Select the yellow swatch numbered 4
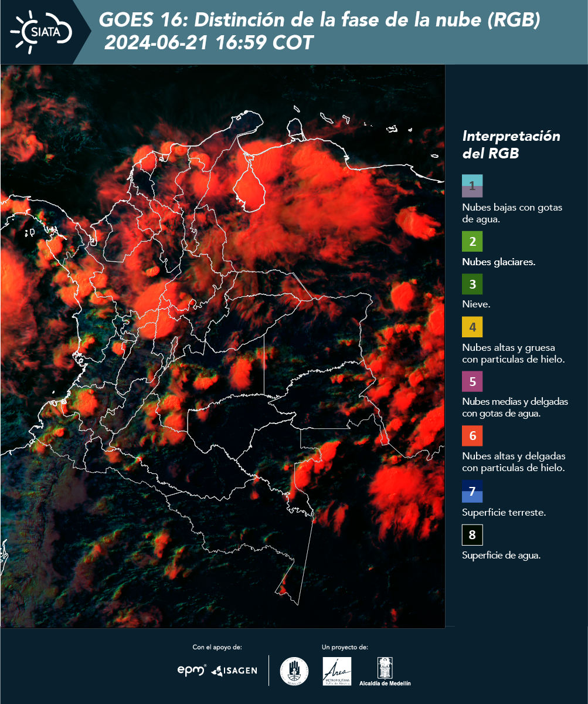 coord(472,327)
